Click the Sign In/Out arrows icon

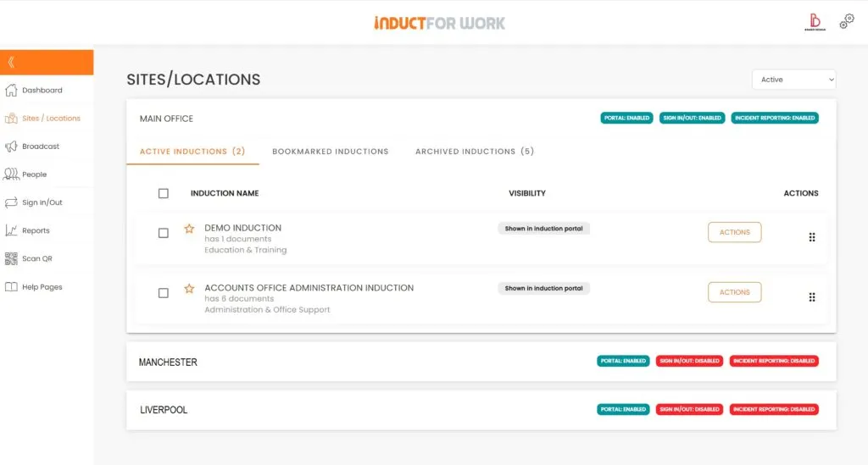[x=11, y=202]
